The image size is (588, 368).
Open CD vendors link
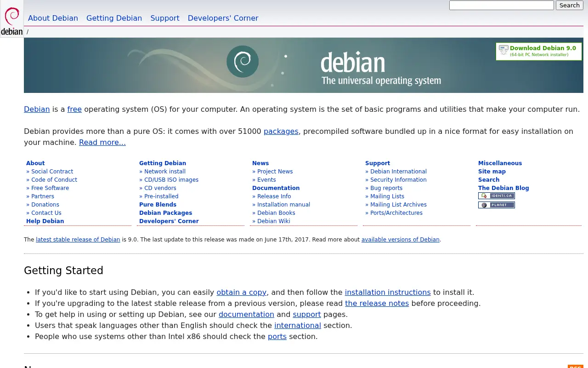point(160,188)
